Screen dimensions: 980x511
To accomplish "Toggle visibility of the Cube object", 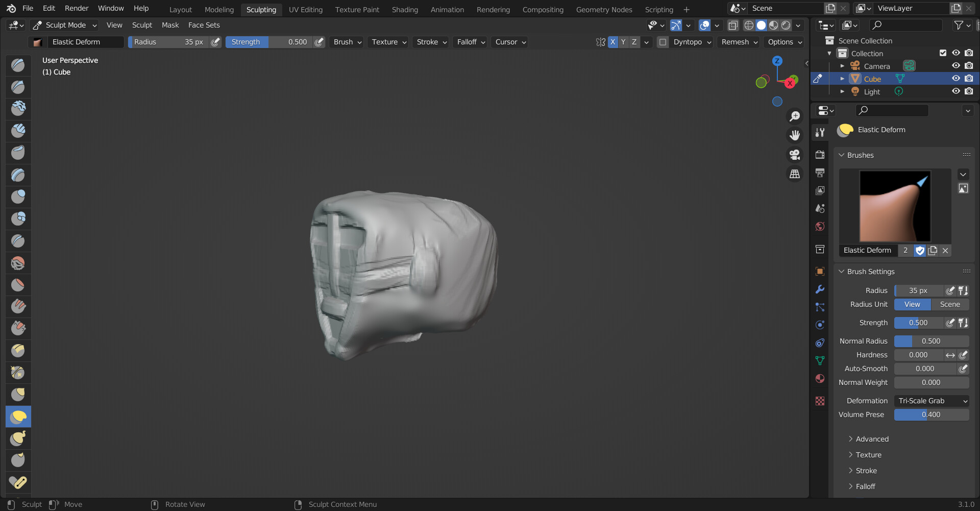I will pos(956,78).
